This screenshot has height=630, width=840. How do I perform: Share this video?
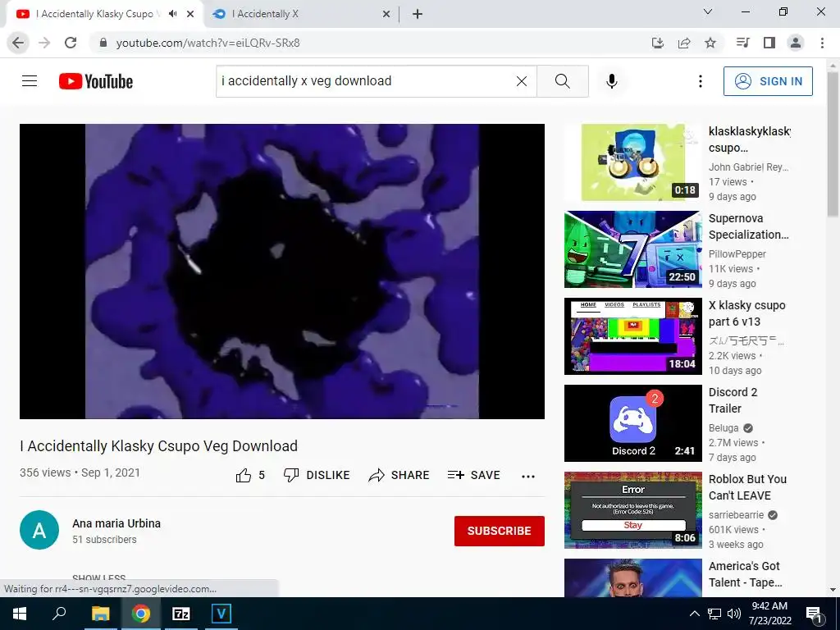coord(399,475)
